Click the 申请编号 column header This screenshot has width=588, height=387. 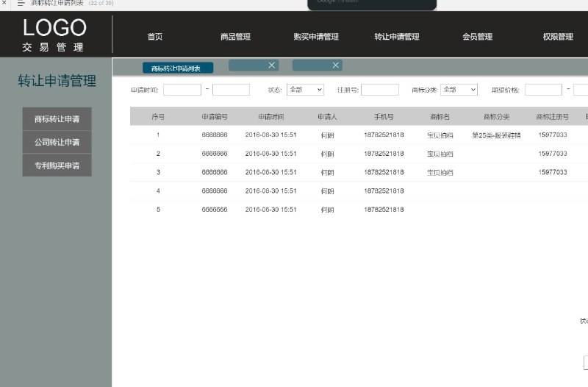(x=215, y=117)
